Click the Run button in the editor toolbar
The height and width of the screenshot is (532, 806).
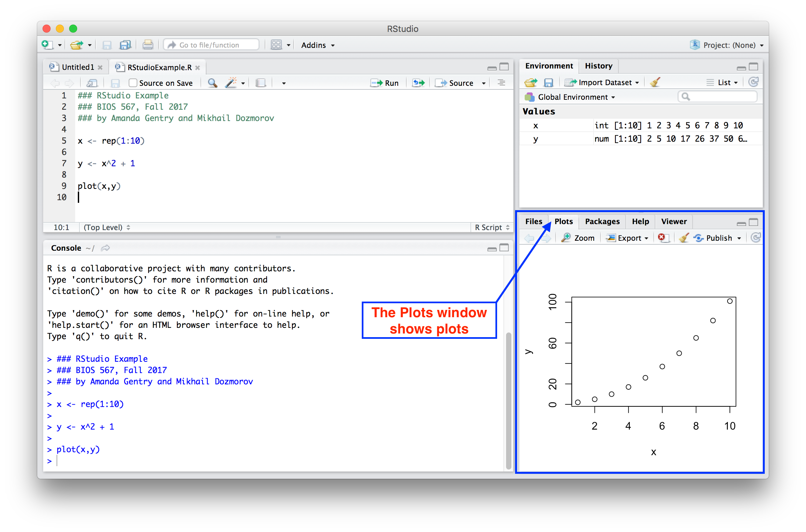385,83
